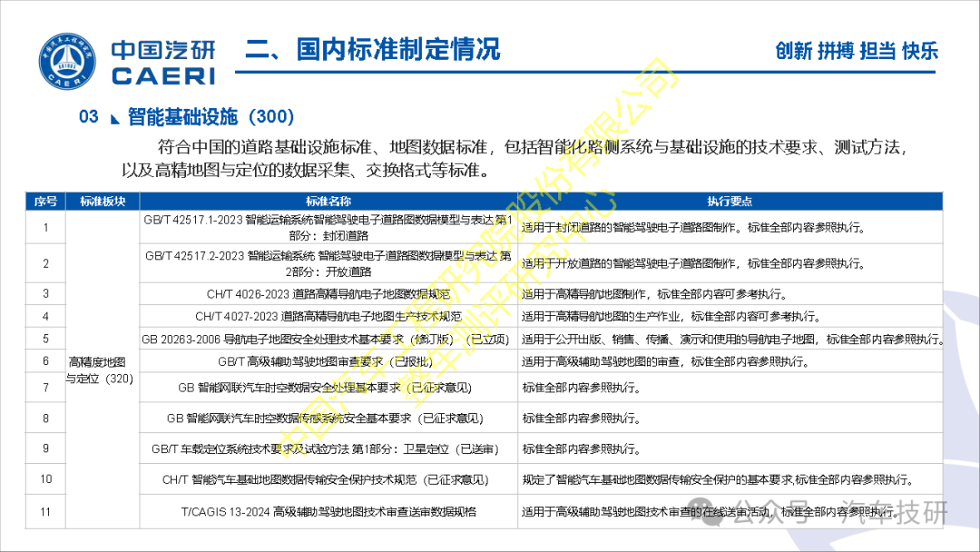The image size is (980, 552).
Task: Select GB/T 高级辅助驾驶地图审查要求（已报批）
Action: coord(326,361)
